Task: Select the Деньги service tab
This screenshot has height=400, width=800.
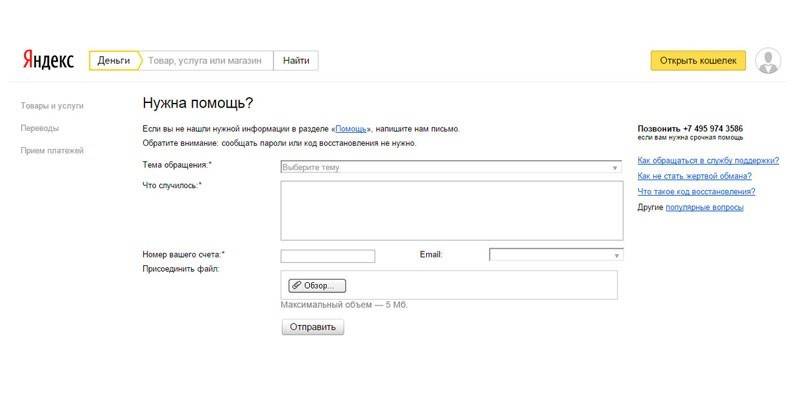Action: [114, 61]
